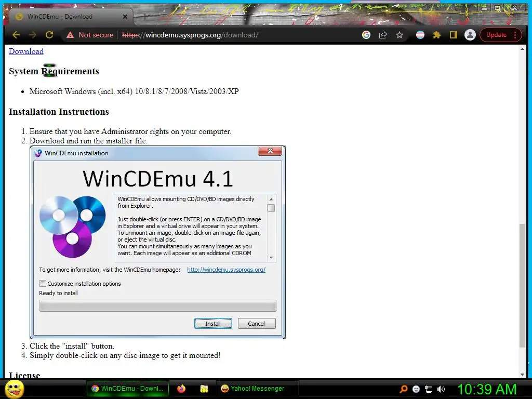Click the Installation Instructions heading
The height and width of the screenshot is (399, 532).
click(x=59, y=112)
